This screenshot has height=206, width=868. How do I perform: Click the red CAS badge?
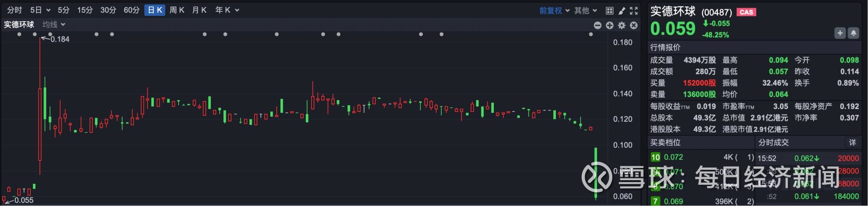[746, 12]
